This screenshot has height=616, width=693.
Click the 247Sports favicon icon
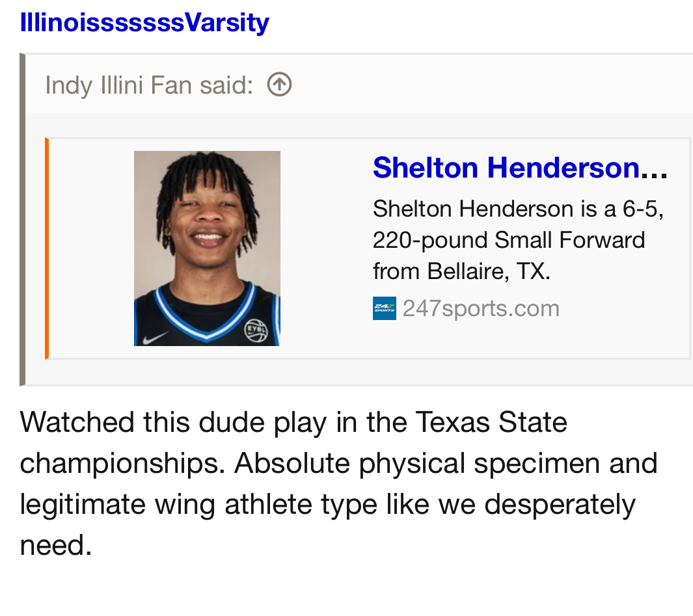(x=384, y=308)
